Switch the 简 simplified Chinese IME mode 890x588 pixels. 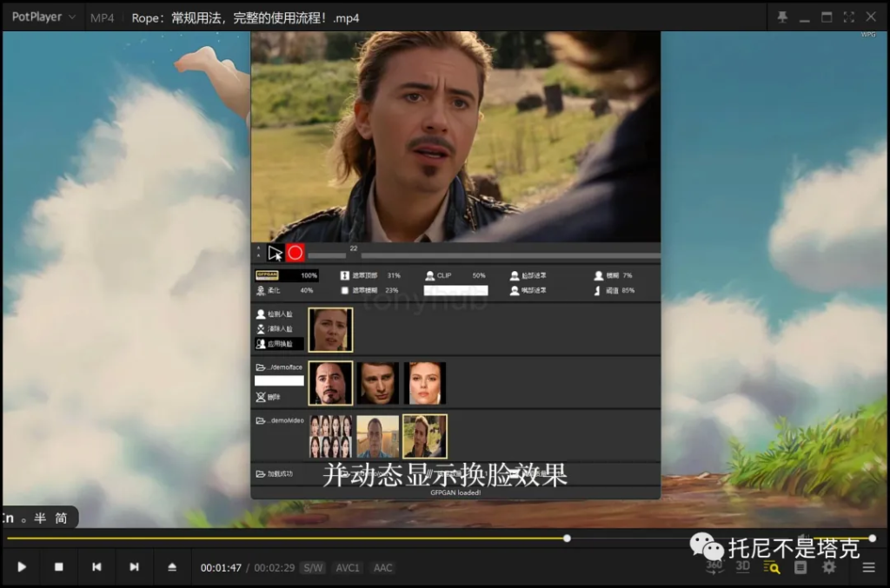(x=61, y=518)
